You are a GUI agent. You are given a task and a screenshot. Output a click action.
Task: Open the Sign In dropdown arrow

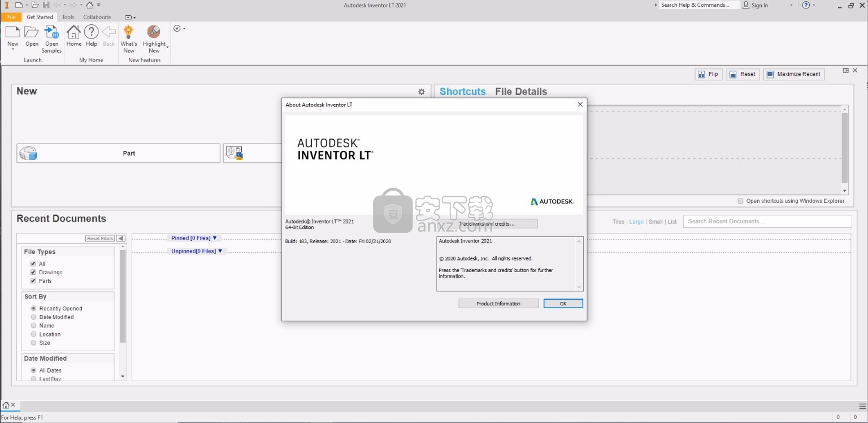(x=791, y=5)
